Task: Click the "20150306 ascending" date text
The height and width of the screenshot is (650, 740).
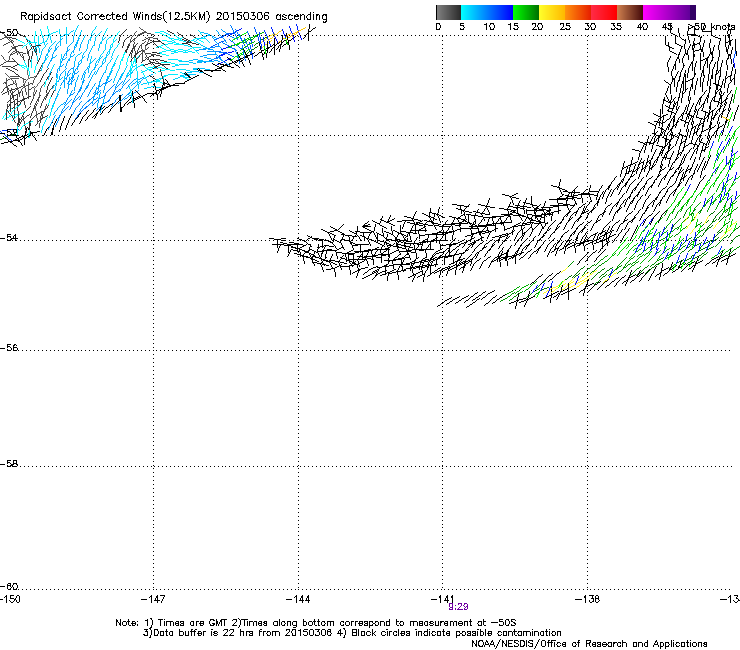Action: 271,16
